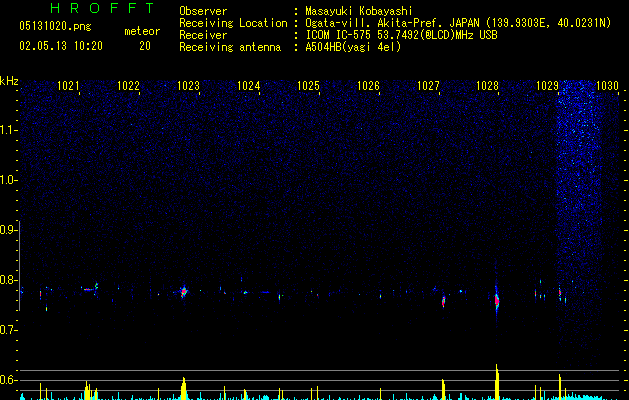629x400 pixels.
Task: Click time axis label 1028
Action: pos(487,86)
